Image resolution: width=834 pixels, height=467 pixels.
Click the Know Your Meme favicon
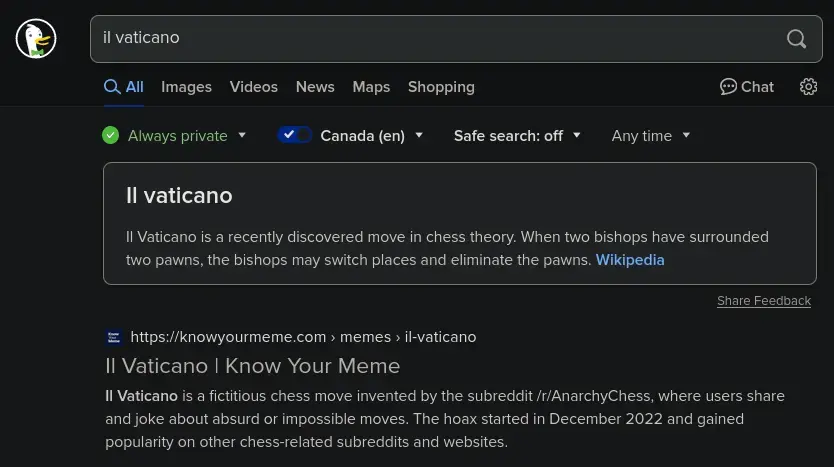click(x=114, y=337)
